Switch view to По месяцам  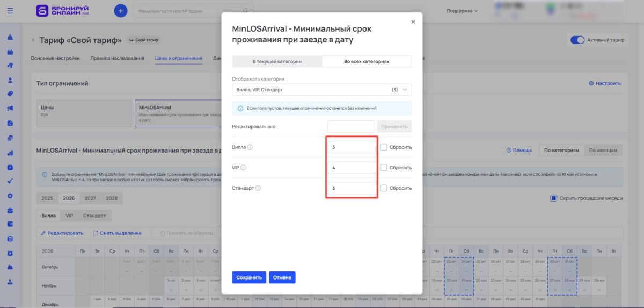pos(603,151)
